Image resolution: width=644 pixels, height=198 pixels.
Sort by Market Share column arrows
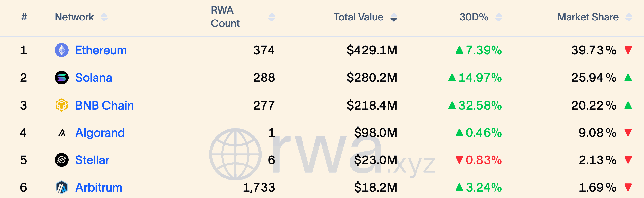point(629,17)
